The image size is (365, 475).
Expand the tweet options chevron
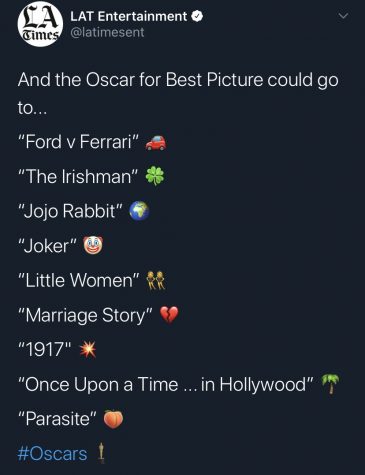click(343, 16)
